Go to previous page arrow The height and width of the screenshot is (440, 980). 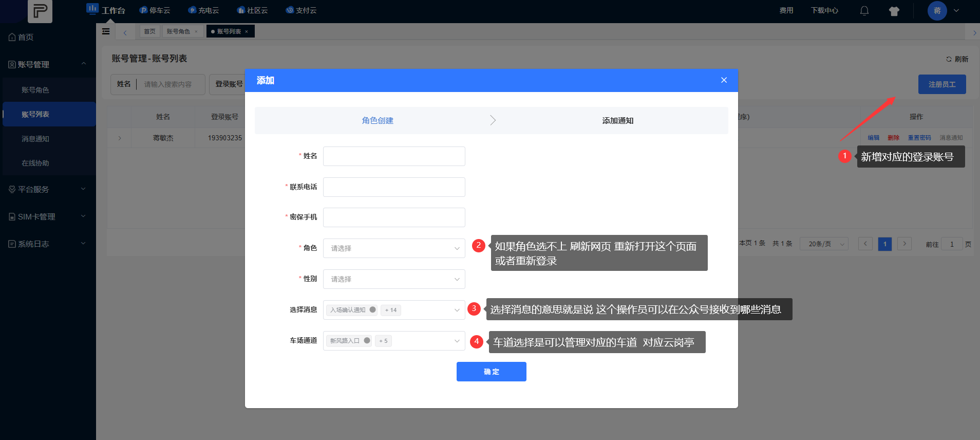(x=865, y=244)
